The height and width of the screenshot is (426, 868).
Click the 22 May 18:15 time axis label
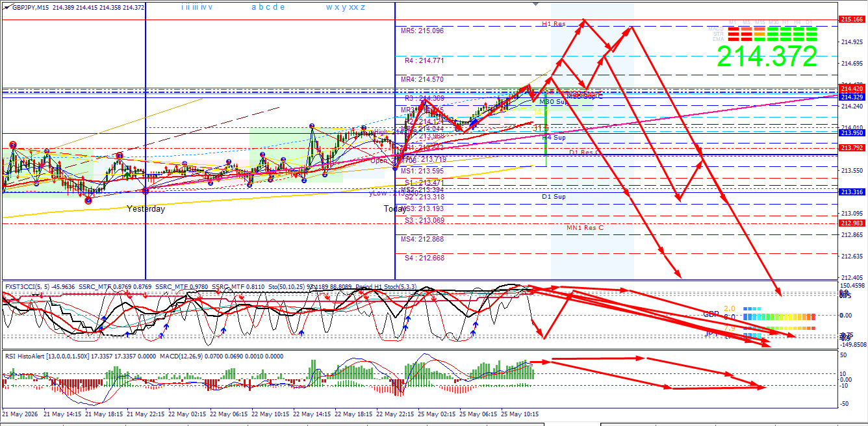[353, 414]
